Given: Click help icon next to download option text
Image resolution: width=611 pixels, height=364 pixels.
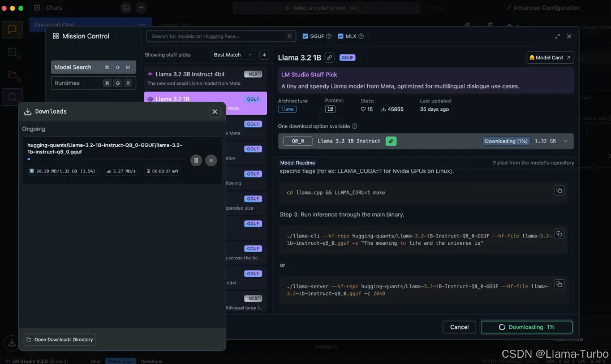Looking at the screenshot, I should pos(354,126).
